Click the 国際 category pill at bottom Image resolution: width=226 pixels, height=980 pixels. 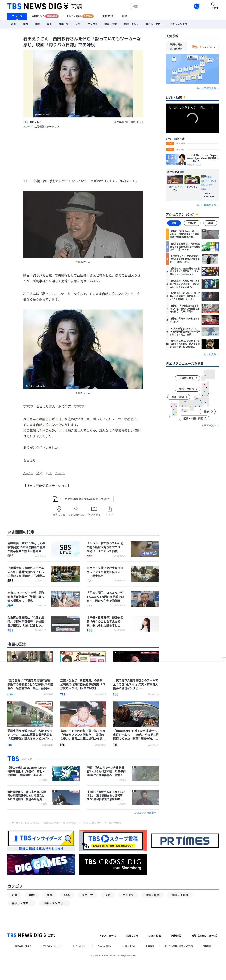(49, 895)
